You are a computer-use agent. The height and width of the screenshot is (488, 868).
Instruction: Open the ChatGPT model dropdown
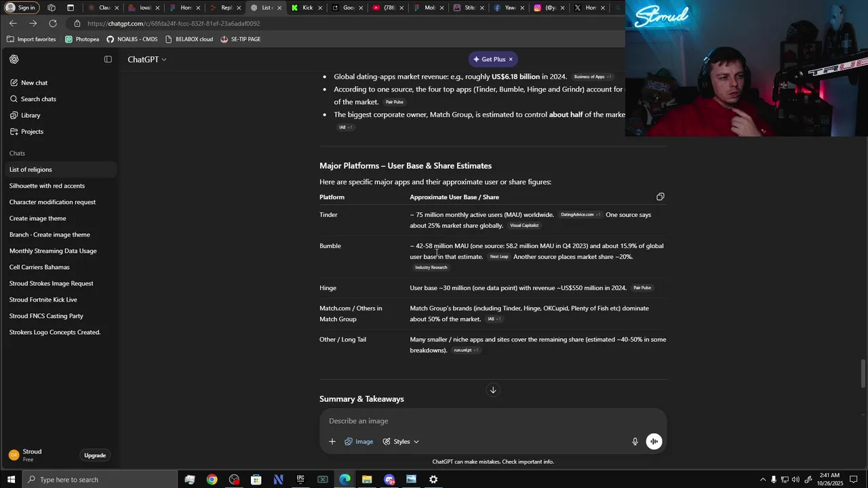coord(147,60)
